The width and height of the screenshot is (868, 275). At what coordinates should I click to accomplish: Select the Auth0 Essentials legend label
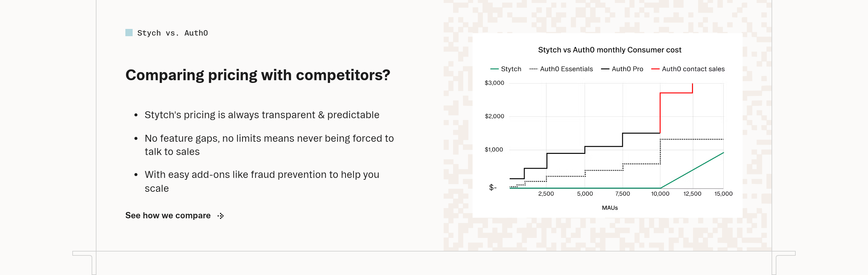click(566, 69)
